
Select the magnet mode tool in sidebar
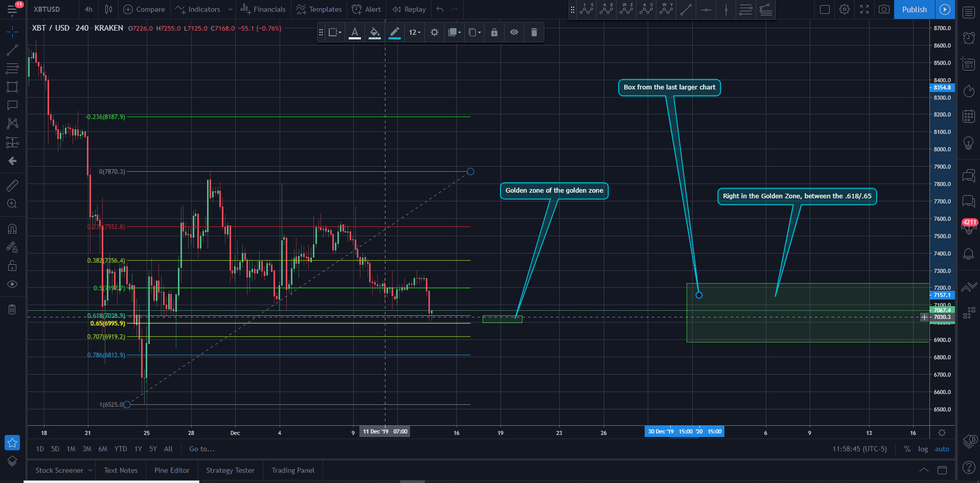[12, 228]
